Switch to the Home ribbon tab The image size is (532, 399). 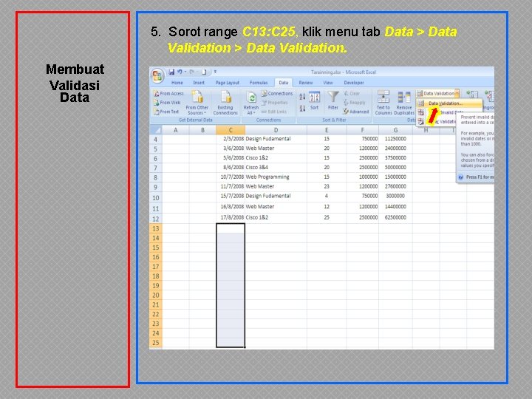click(x=177, y=83)
